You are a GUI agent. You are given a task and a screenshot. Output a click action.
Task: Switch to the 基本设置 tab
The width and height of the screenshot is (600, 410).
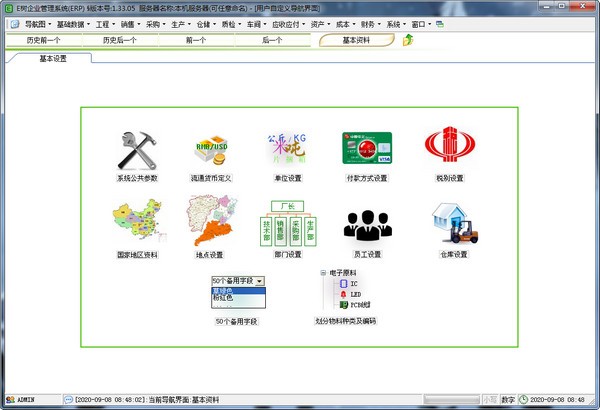click(53, 58)
